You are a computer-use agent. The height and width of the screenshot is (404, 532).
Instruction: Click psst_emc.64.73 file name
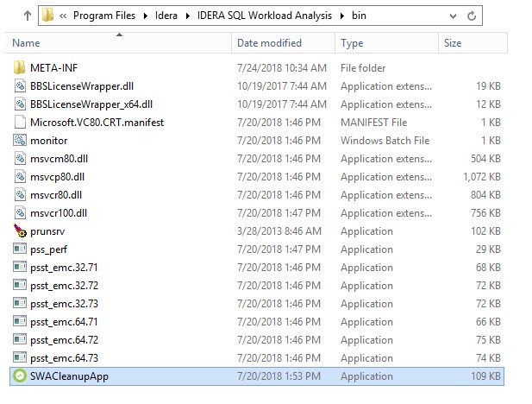click(64, 358)
